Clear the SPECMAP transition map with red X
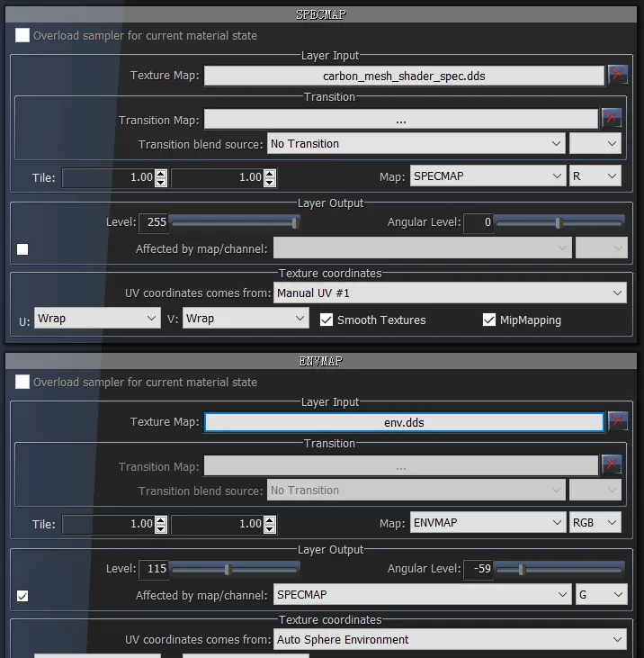 click(x=612, y=118)
